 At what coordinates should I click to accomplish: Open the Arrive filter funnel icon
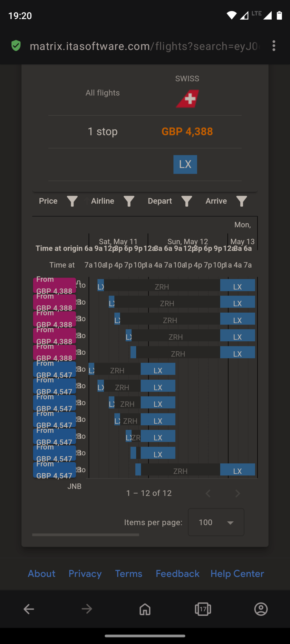pos(241,201)
